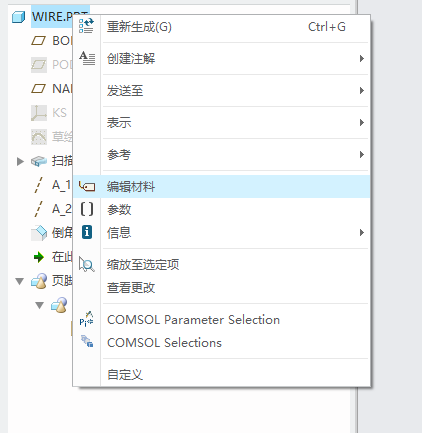
Task: Click the COMSOL Parameter Selection icon
Action: coord(87,319)
